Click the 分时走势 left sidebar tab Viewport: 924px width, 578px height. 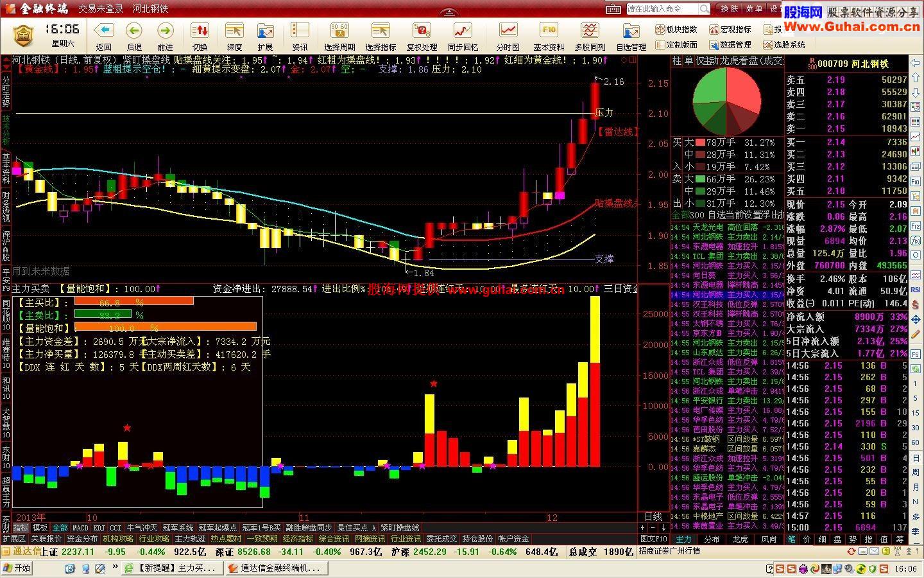[6, 92]
